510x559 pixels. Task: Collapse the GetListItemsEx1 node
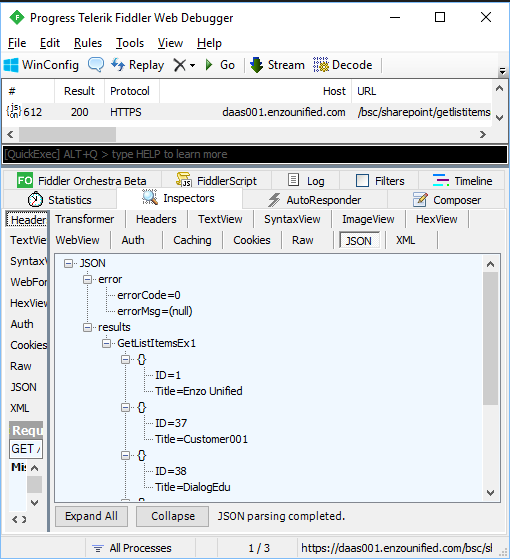[106, 343]
